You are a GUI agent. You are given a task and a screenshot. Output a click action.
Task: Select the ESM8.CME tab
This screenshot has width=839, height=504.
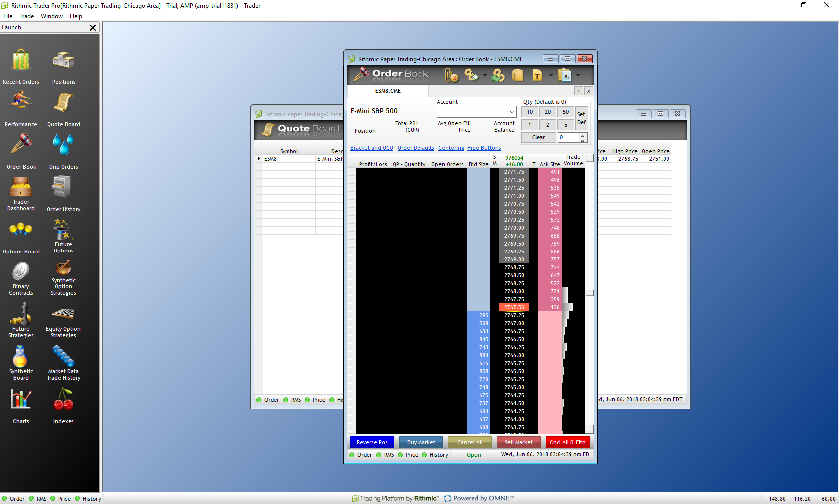click(388, 91)
